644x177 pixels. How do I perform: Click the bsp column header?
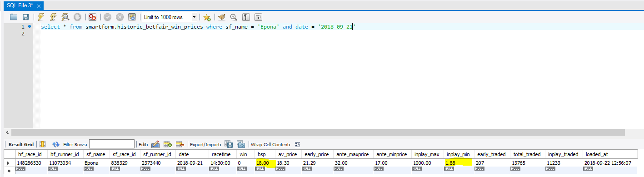265,154
